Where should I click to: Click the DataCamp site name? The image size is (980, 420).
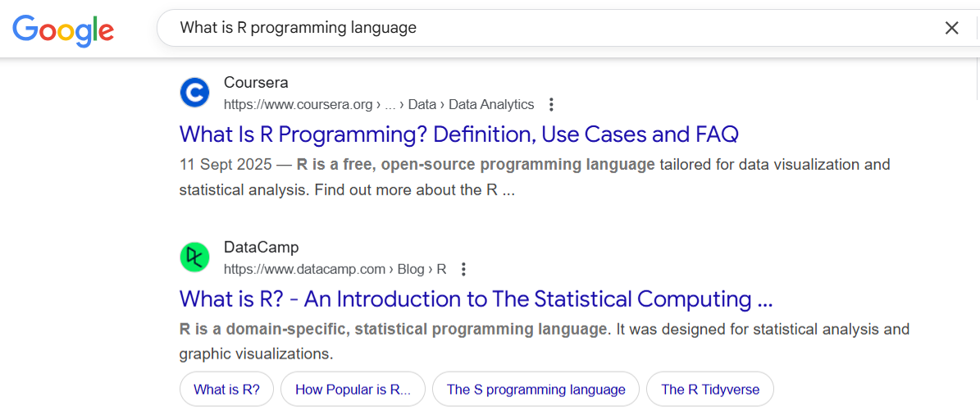click(x=261, y=248)
